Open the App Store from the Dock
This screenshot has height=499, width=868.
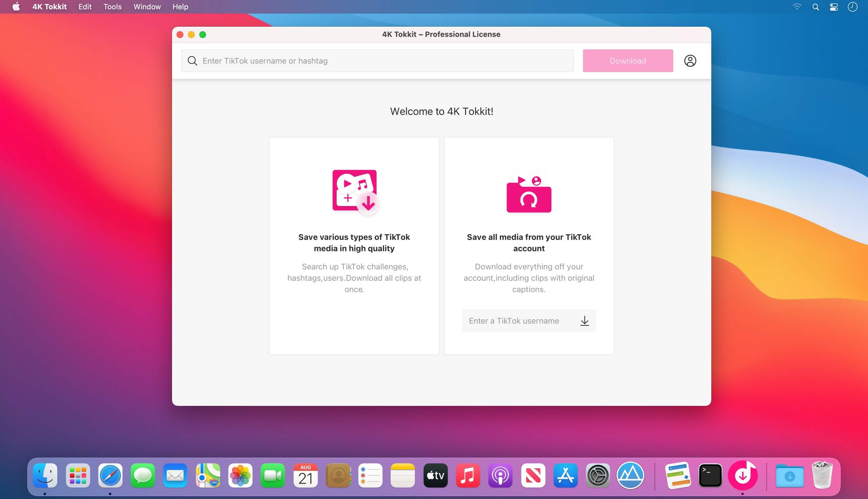pyautogui.click(x=565, y=475)
